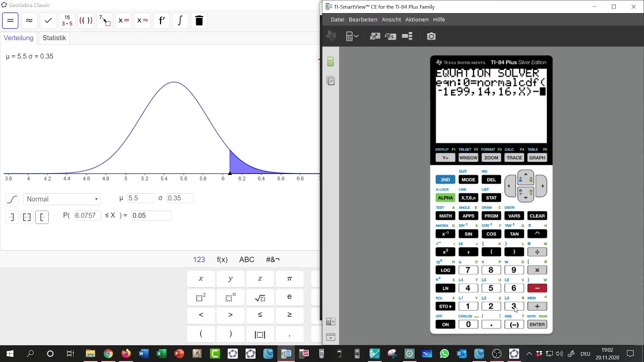Switch keyboard to #&¬ symbols layout

click(273, 259)
